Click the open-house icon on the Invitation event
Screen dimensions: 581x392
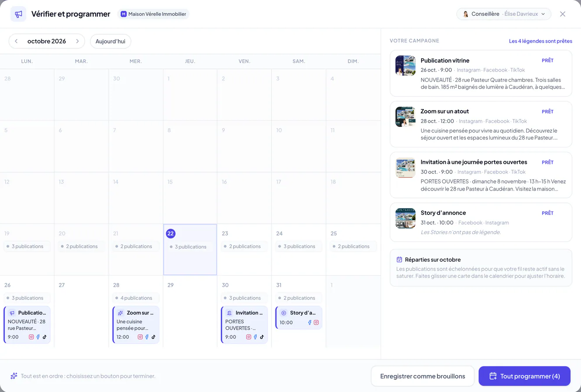click(x=229, y=313)
